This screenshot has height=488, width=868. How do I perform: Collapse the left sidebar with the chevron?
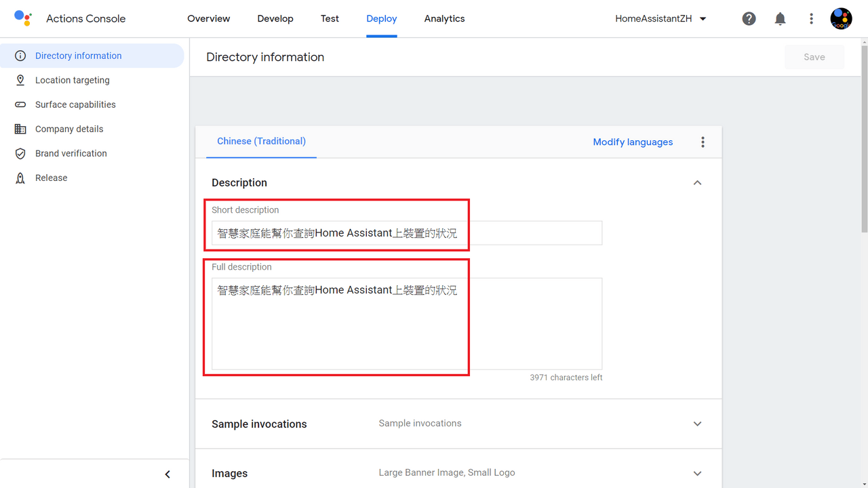point(167,474)
